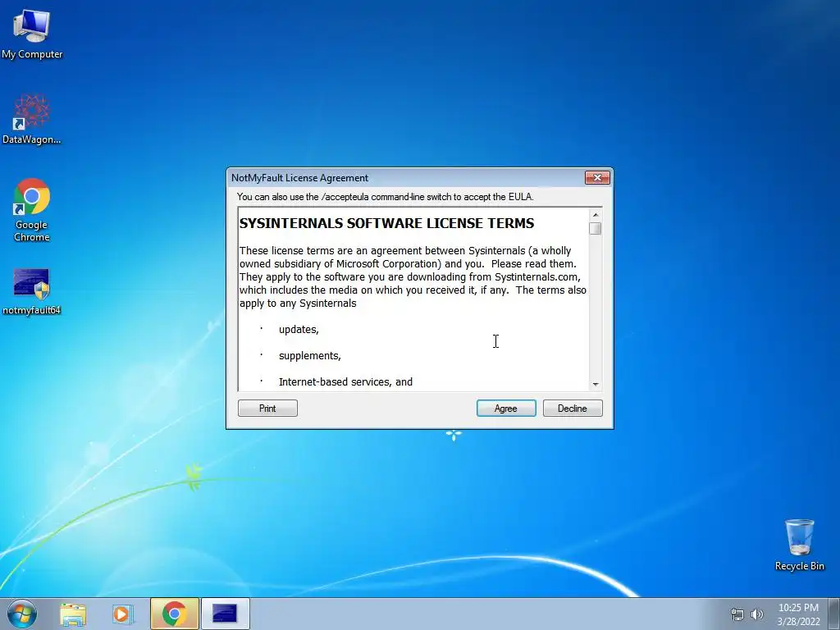The width and height of the screenshot is (840, 630).
Task: Click the heading SYSINTERNALS SOFTWARE LICENSE TERMS
Action: click(x=387, y=223)
